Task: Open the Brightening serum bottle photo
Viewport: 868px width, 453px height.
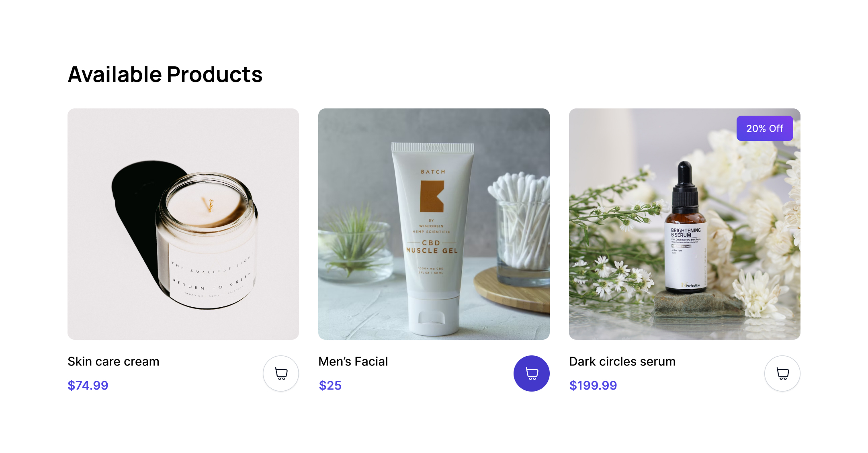Action: (685, 224)
